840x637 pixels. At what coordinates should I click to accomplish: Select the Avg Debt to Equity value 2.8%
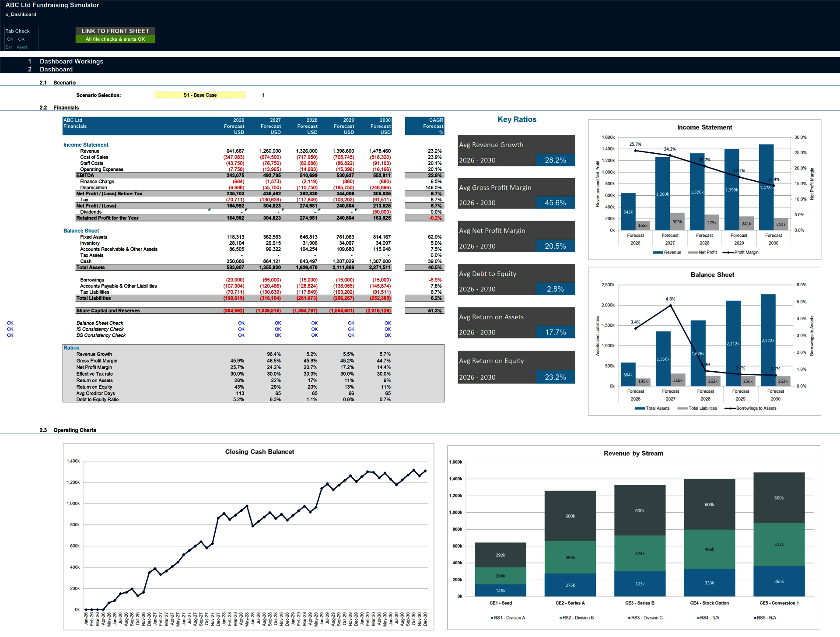pyautogui.click(x=555, y=289)
